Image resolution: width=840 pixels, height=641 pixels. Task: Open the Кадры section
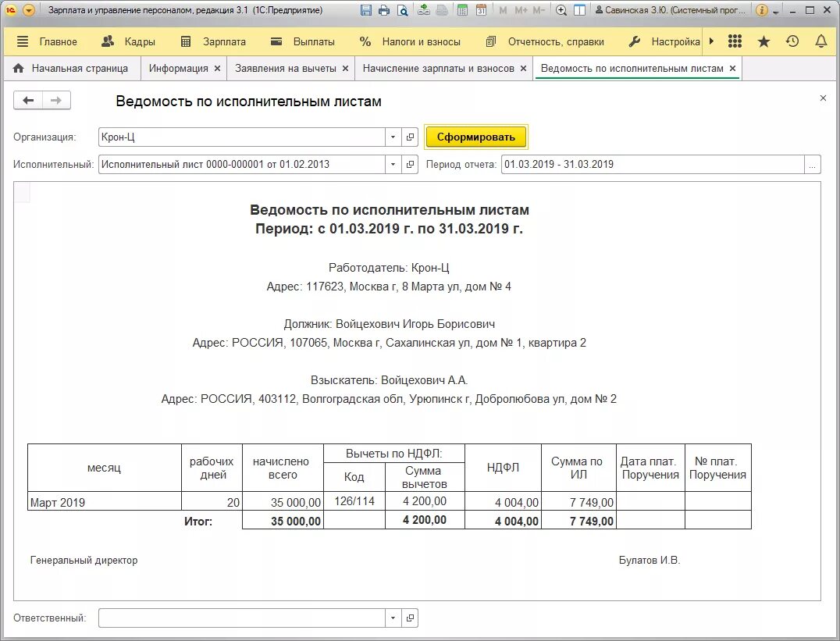tap(129, 42)
